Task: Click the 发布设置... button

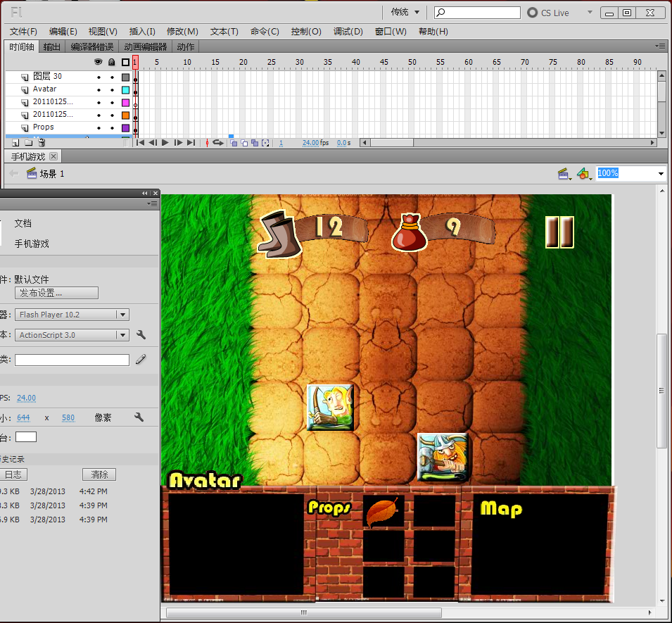Action: point(56,294)
